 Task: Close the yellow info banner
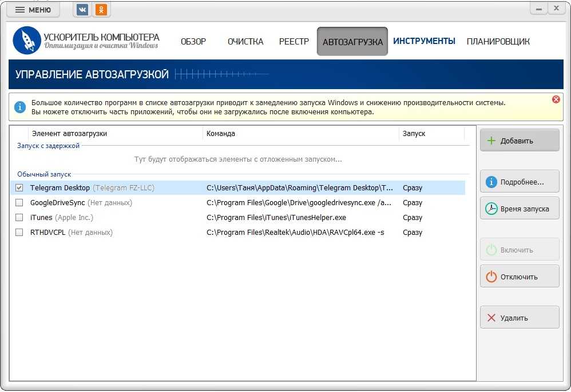[x=556, y=99]
